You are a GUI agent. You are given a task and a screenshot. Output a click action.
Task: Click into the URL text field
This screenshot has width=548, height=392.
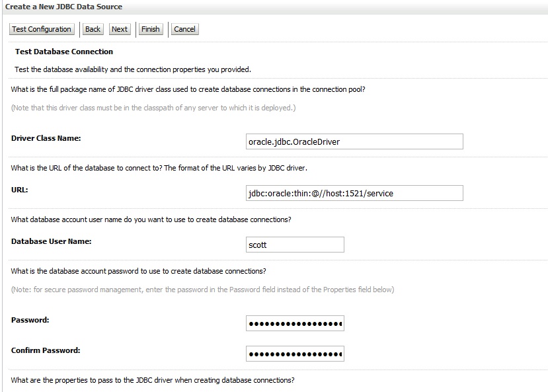[x=354, y=193]
